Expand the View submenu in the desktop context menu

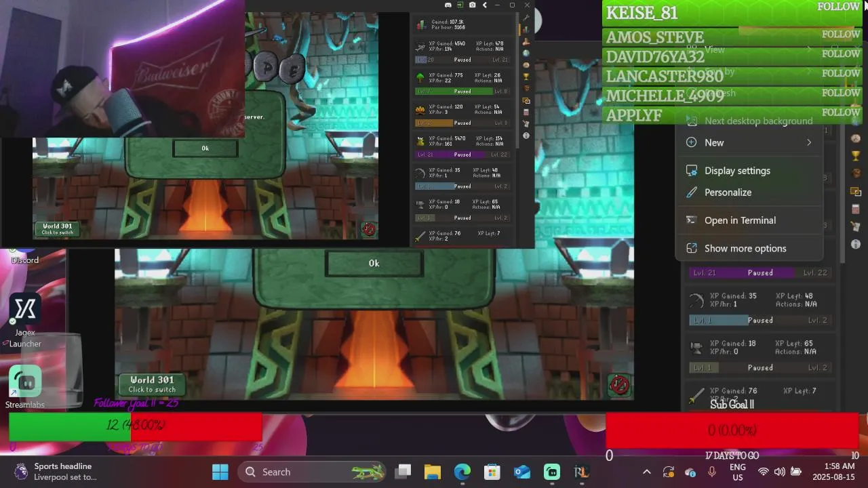point(749,49)
